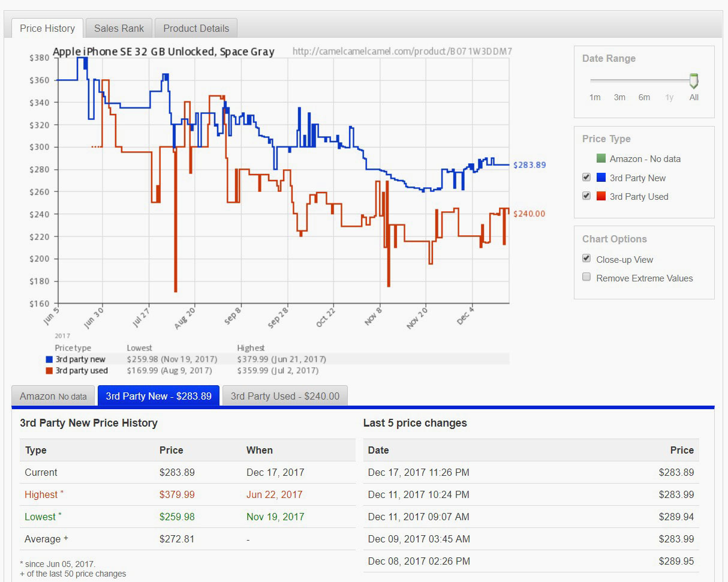Select the 3rd Party New - $283.89 tab

158,396
